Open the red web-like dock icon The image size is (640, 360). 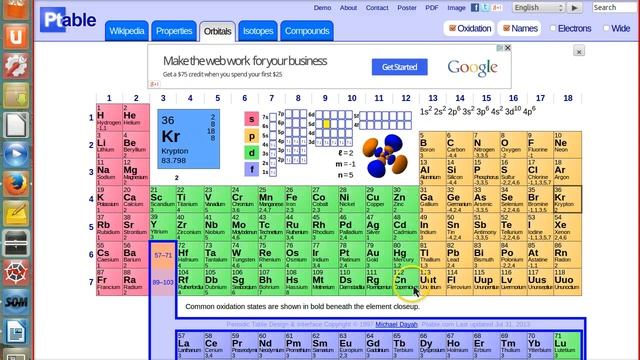click(16, 272)
